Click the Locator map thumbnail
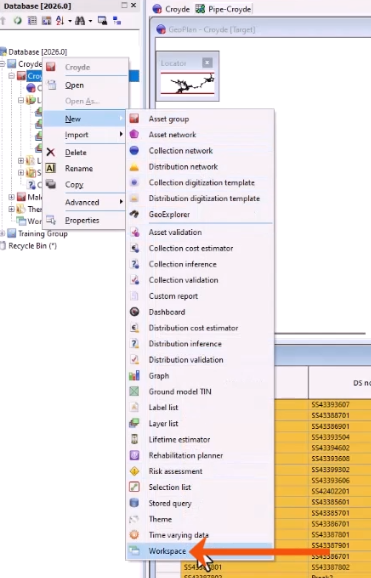The height and width of the screenshot is (578, 371). (187, 83)
